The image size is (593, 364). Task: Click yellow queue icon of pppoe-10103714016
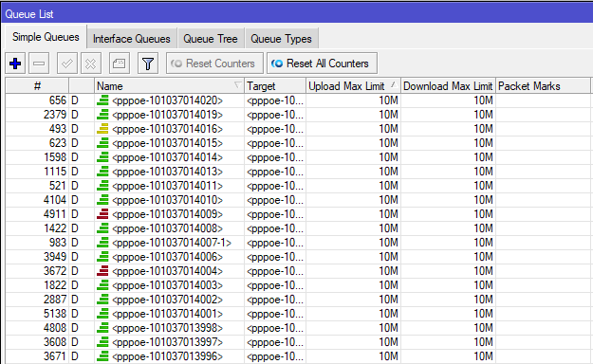(102, 129)
